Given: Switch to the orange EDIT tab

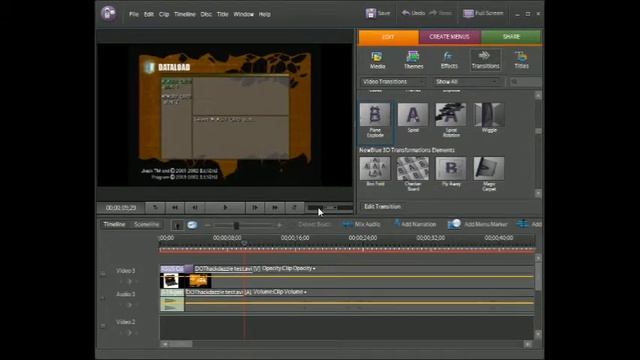Looking at the screenshot, I should [x=389, y=37].
